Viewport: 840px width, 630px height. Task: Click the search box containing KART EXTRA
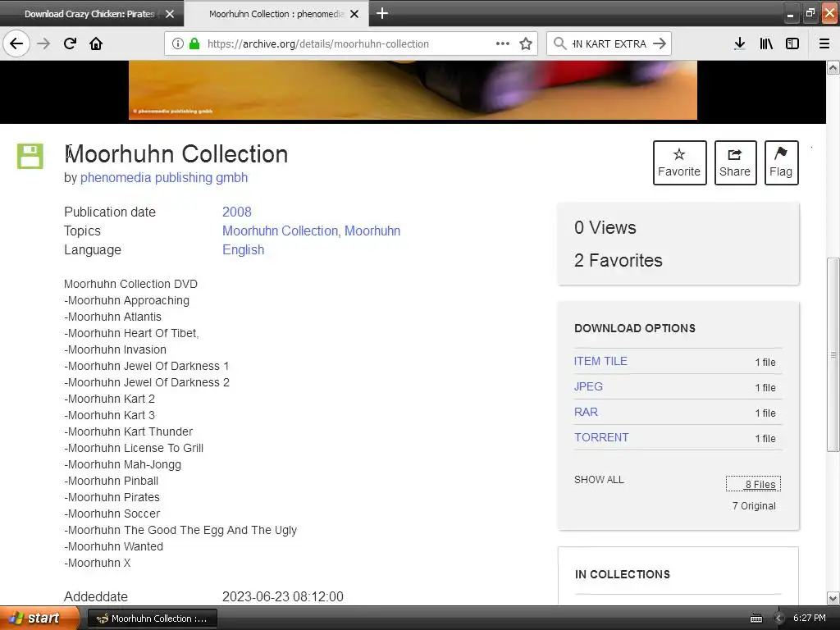coord(610,44)
